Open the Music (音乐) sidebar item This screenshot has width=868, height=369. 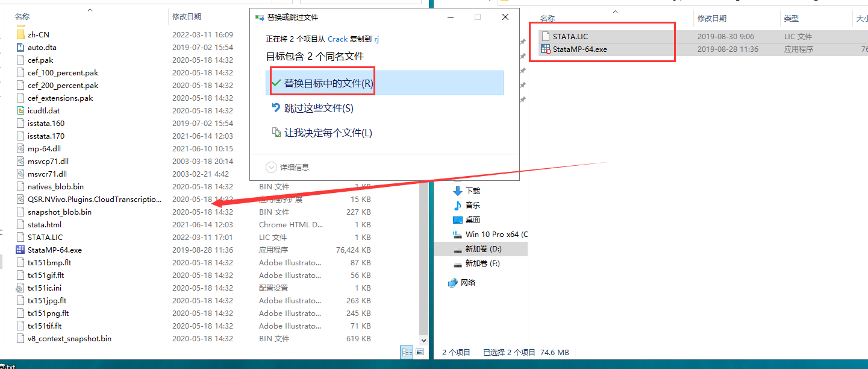[x=472, y=206]
